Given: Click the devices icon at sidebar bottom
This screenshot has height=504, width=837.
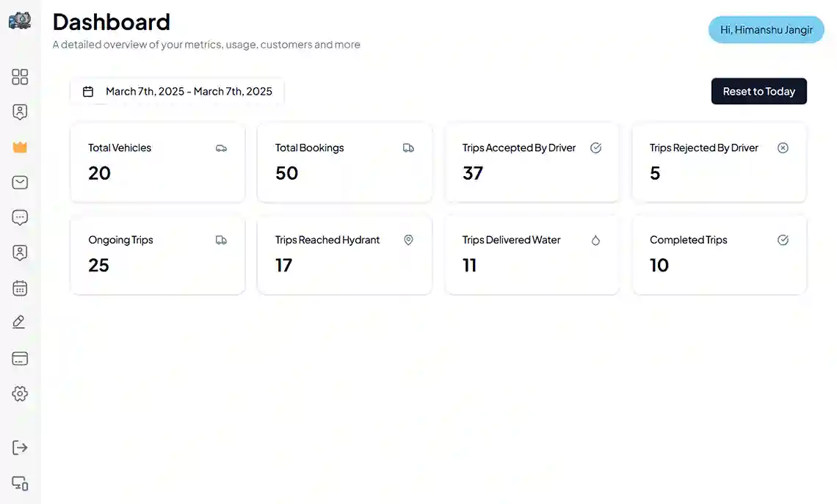Looking at the screenshot, I should tap(20, 483).
